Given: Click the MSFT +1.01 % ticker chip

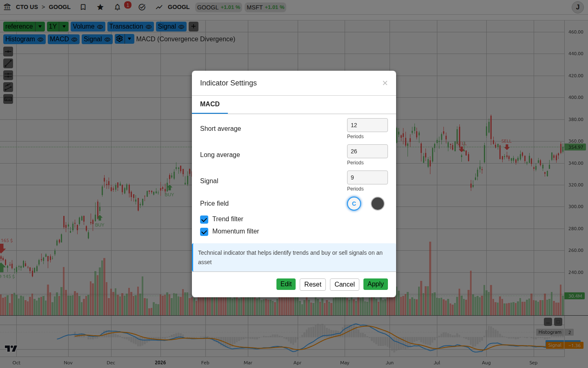Looking at the screenshot, I should (x=265, y=7).
